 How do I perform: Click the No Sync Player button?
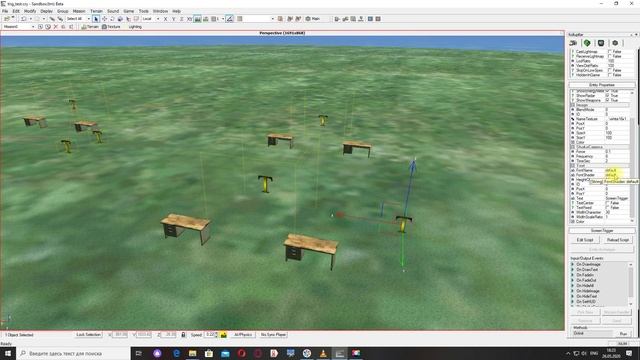273,335
